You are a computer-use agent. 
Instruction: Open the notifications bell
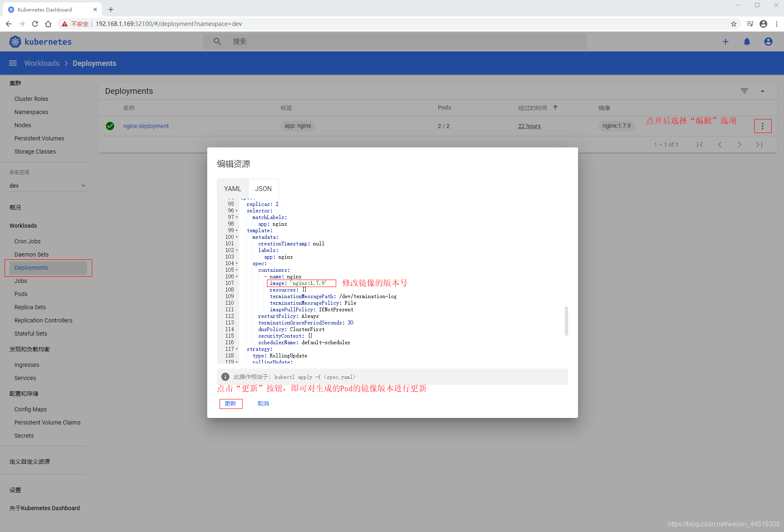point(747,42)
